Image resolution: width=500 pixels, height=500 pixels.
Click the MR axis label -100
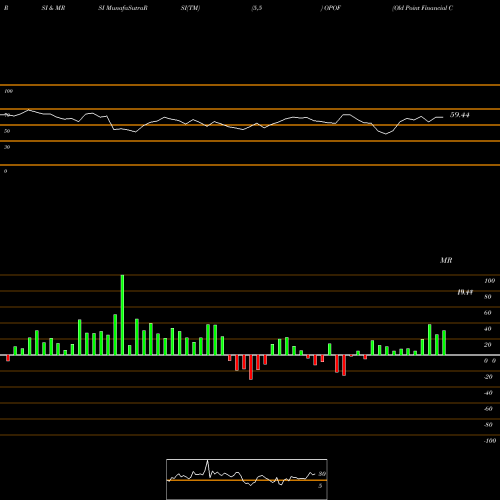[490, 441]
